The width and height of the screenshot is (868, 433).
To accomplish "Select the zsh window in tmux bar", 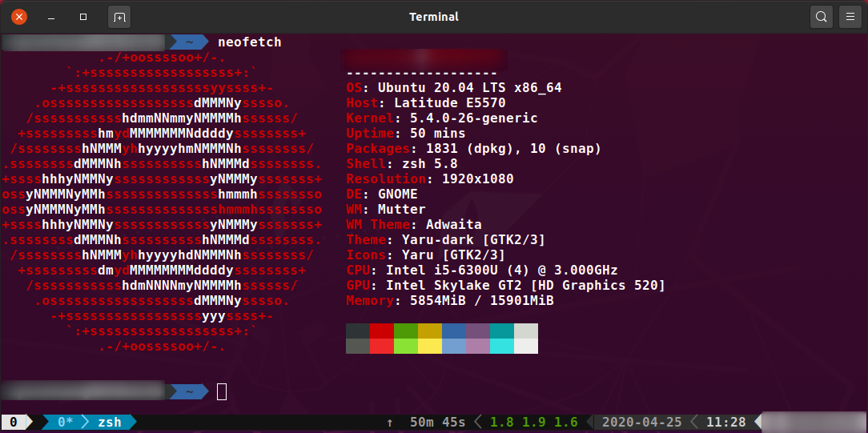I will point(110,423).
